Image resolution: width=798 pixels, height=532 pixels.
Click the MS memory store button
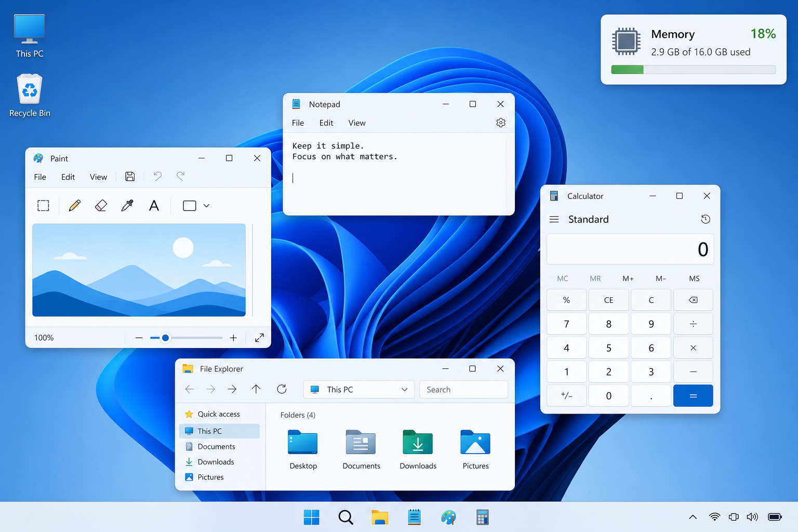click(x=694, y=278)
